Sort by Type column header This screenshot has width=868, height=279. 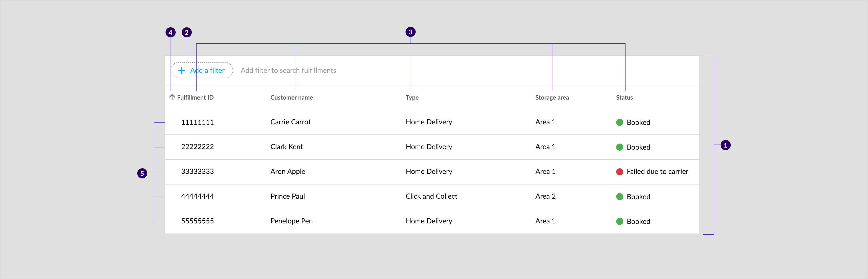pos(412,98)
